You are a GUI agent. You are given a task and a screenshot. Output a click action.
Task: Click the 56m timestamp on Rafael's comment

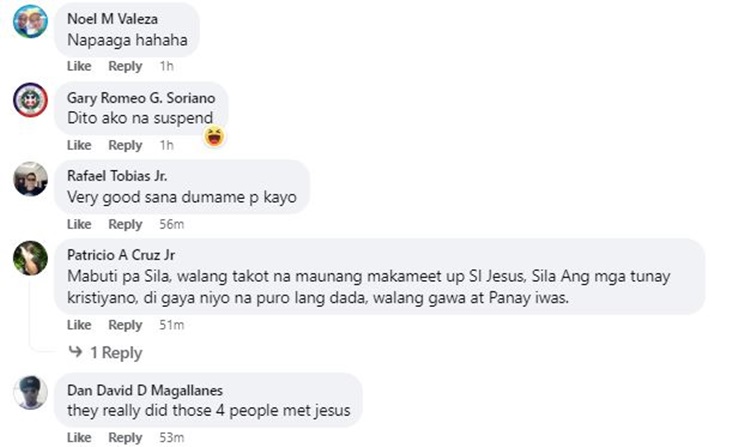pos(171,224)
